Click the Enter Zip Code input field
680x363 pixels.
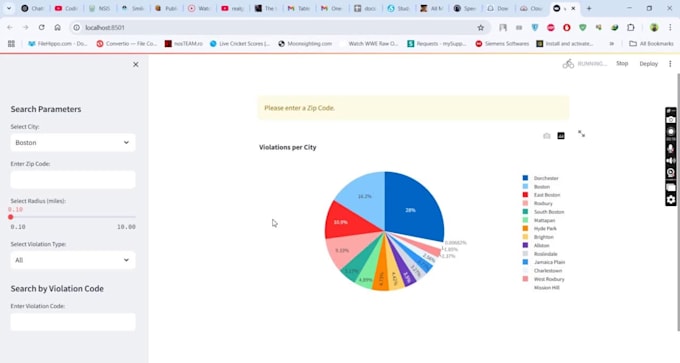pos(73,180)
